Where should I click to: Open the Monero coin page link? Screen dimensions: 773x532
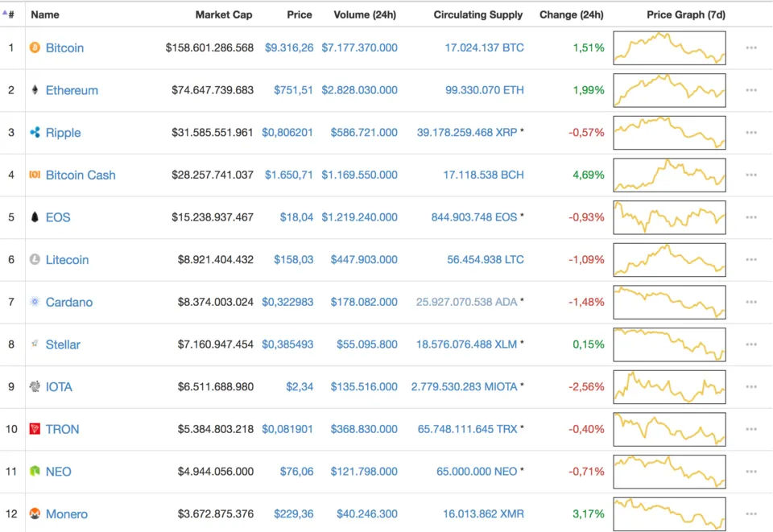click(67, 513)
